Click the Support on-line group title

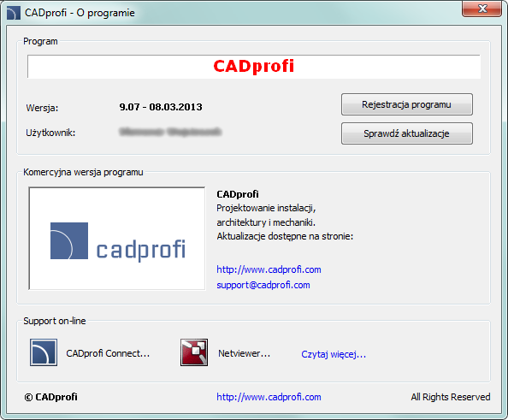pyautogui.click(x=55, y=321)
